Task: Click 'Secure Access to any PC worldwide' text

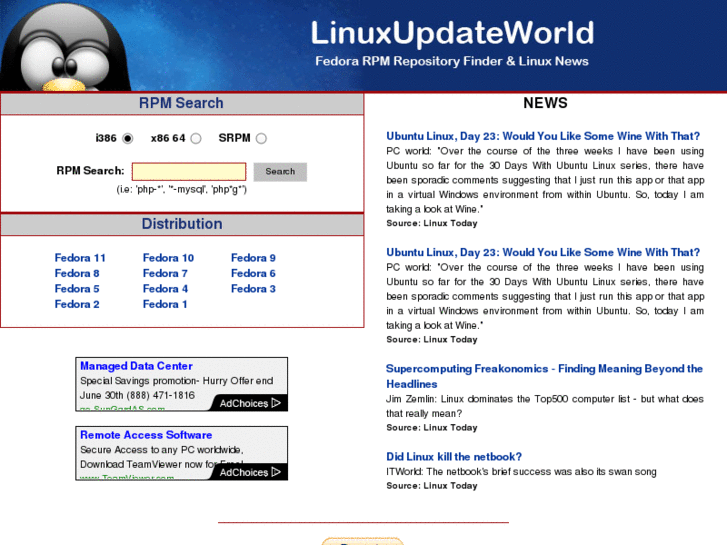Action: 161,449
